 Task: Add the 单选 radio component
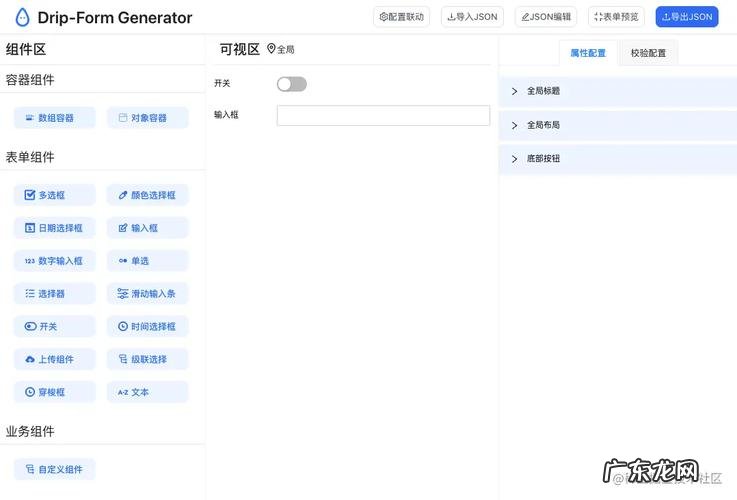pyautogui.click(x=147, y=261)
